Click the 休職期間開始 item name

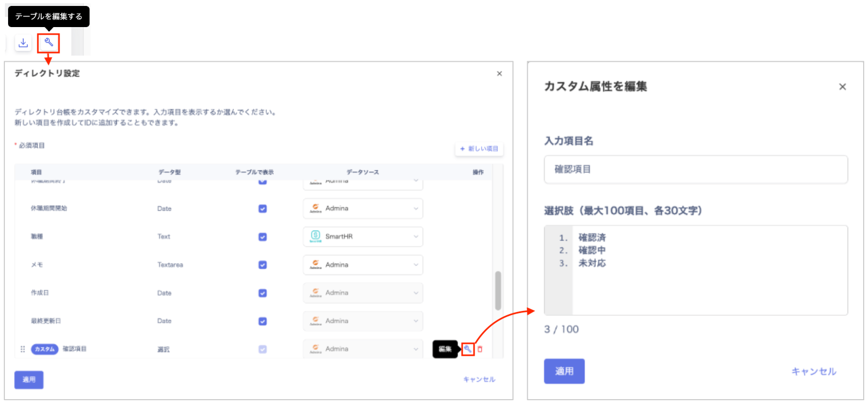coord(49,208)
